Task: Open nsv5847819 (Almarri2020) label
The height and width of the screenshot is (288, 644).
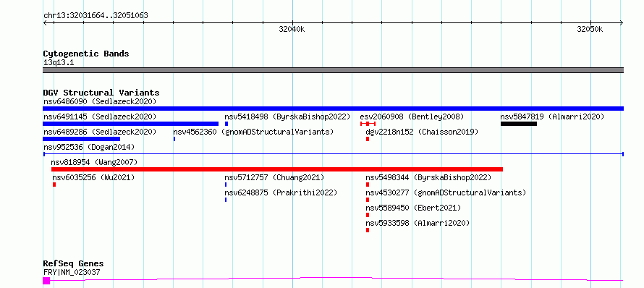Action: (x=552, y=117)
